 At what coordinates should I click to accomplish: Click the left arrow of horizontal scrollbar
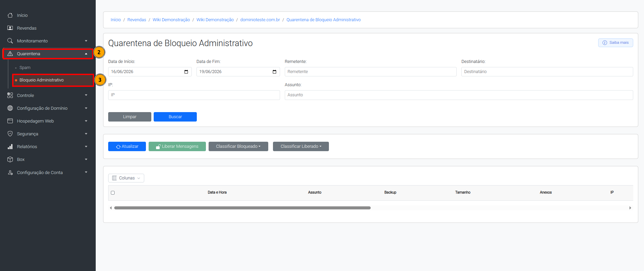tap(111, 208)
